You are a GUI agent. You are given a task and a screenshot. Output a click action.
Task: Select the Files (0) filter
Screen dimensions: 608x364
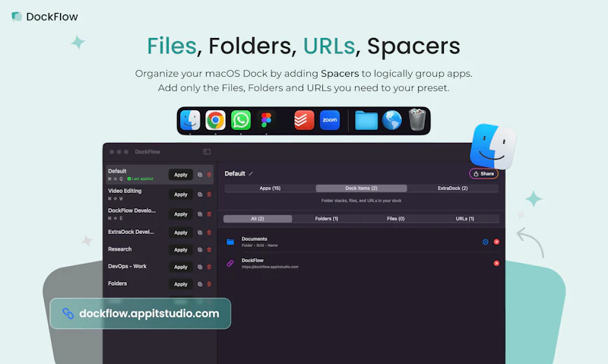[x=395, y=219]
